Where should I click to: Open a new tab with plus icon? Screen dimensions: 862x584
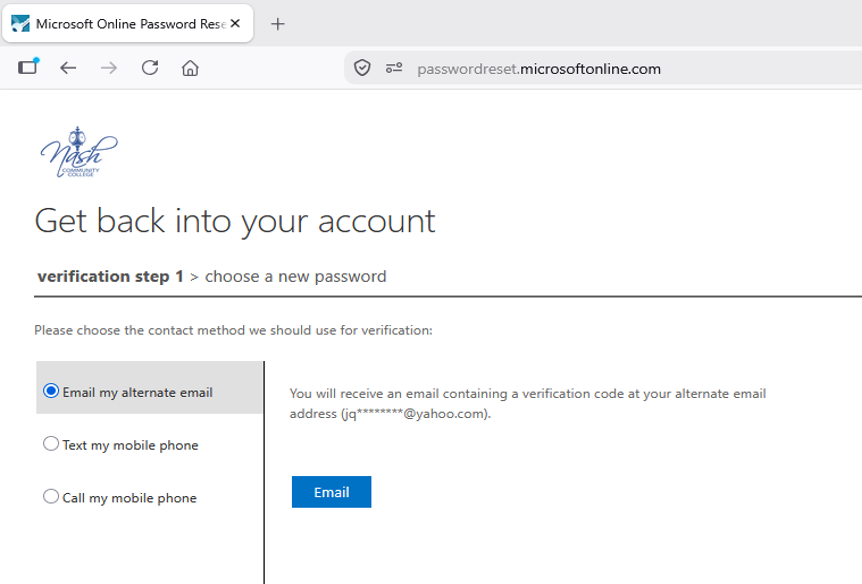(278, 24)
